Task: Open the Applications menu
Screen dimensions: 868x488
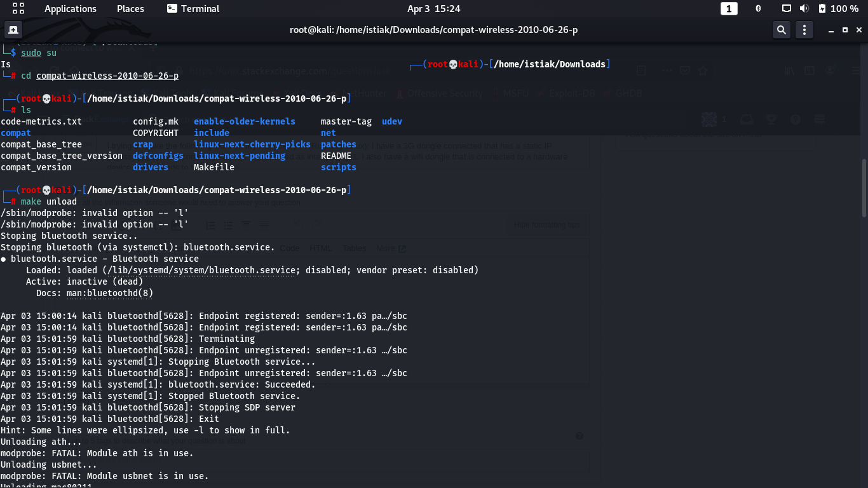Action: click(70, 8)
